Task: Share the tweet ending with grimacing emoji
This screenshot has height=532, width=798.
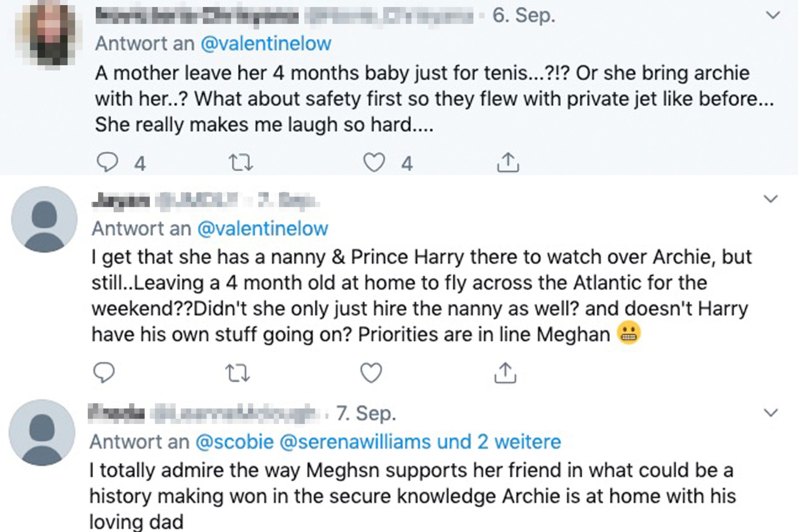Action: (505, 373)
